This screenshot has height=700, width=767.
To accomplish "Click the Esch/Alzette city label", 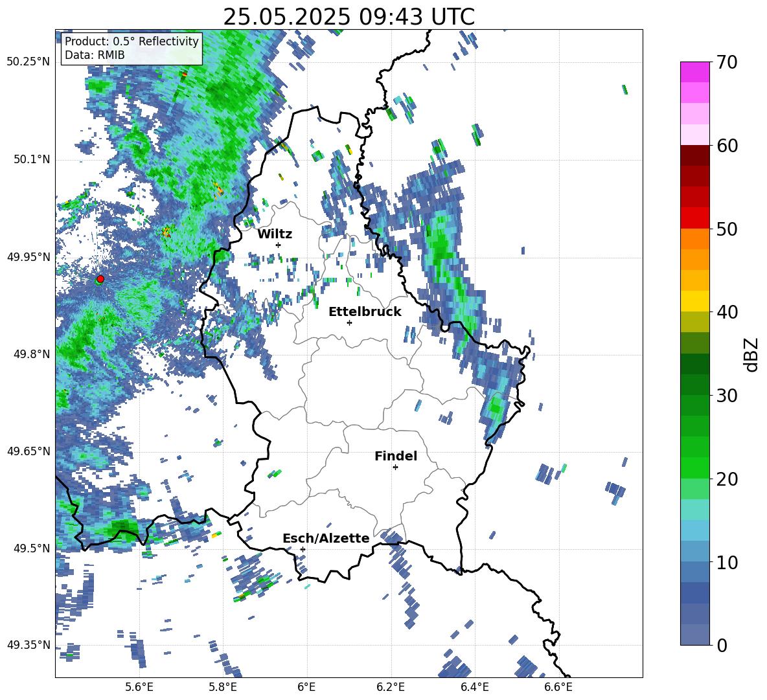I will [x=326, y=539].
